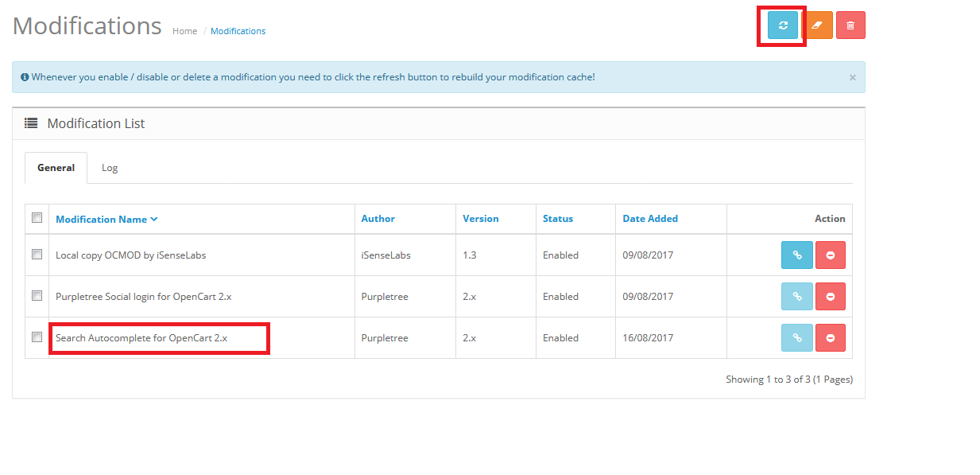Tick the checkbox for Search Autocomplete for OpenCart 2.x
This screenshot has height=475, width=980.
tap(36, 337)
